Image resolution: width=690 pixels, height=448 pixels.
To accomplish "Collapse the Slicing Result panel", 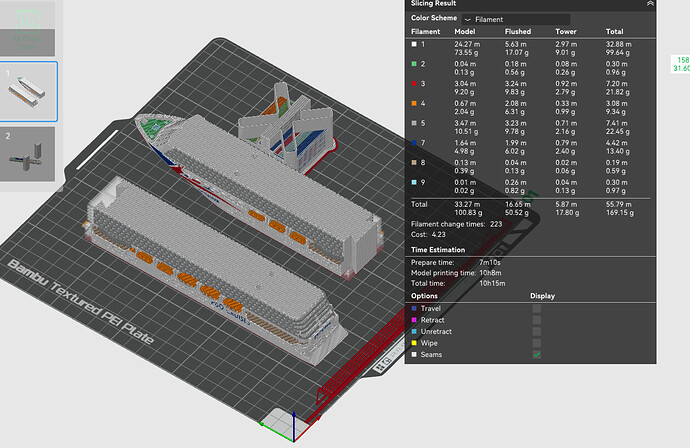I will click(650, 4).
